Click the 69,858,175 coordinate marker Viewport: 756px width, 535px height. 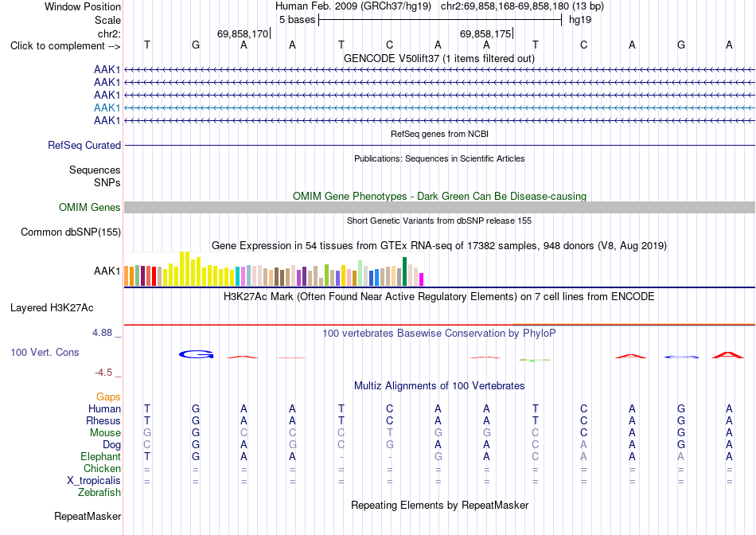pos(485,33)
